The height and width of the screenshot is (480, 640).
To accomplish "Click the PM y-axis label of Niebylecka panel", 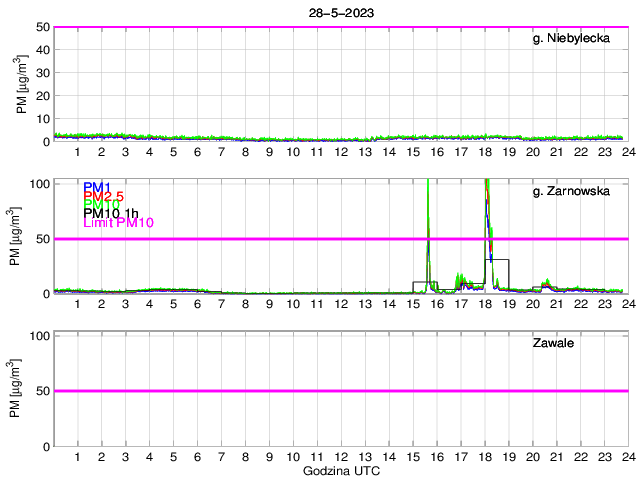I will coord(22,84).
